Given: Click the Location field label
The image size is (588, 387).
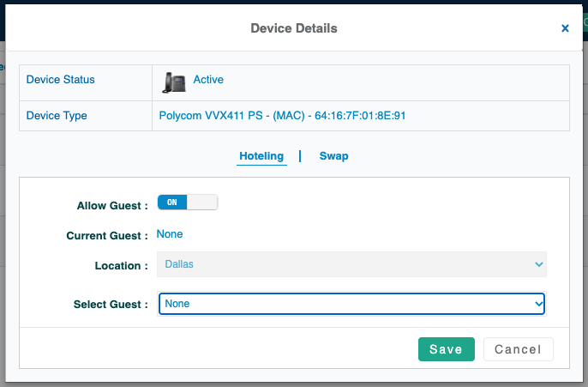Looking at the screenshot, I should pyautogui.click(x=122, y=266).
